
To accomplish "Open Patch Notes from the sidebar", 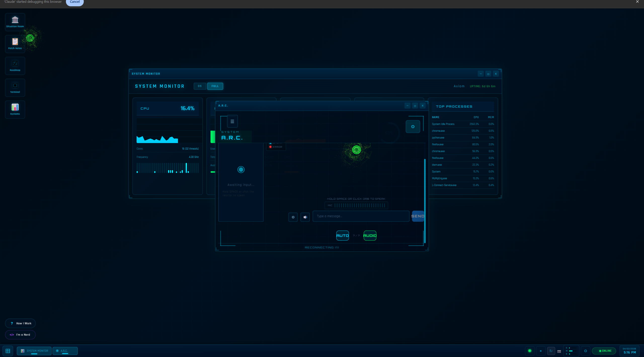I will (x=15, y=44).
